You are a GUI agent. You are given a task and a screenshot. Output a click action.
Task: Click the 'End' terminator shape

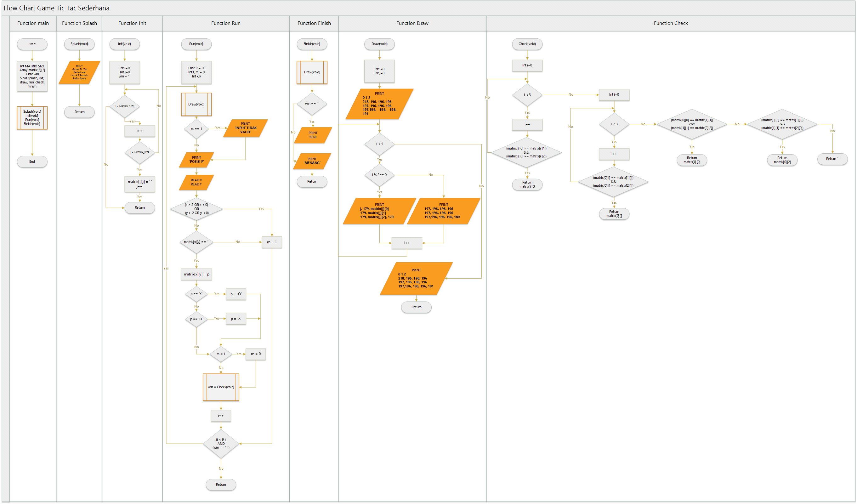pyautogui.click(x=32, y=161)
